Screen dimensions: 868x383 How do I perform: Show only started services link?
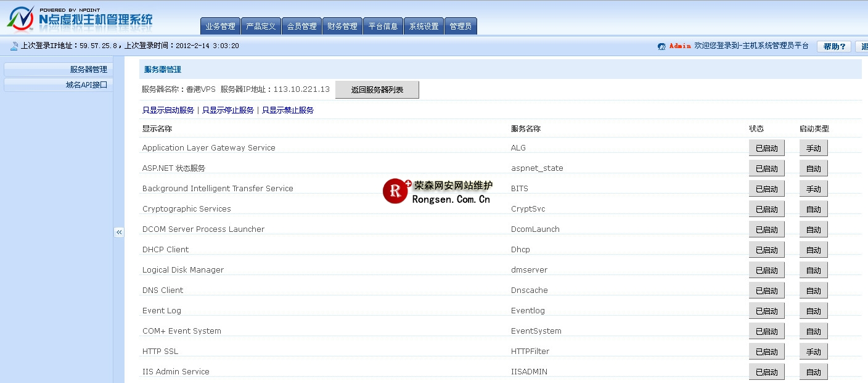tap(168, 110)
